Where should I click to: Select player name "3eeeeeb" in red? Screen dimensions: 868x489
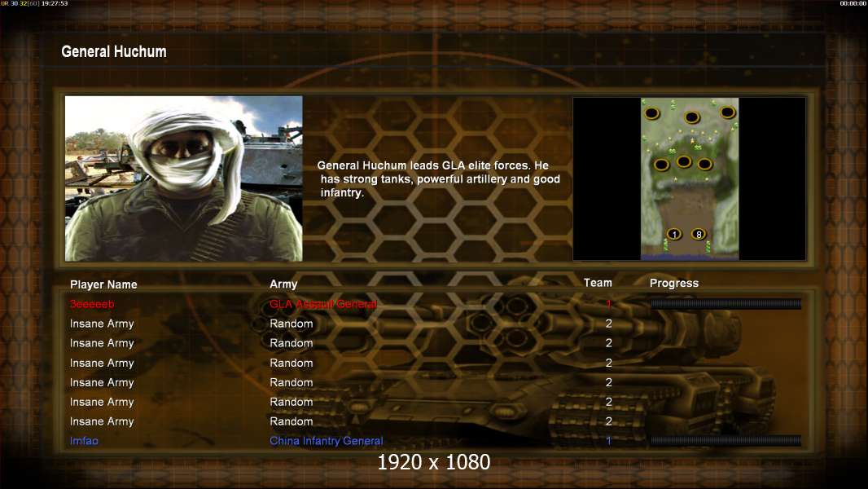pyautogui.click(x=92, y=304)
